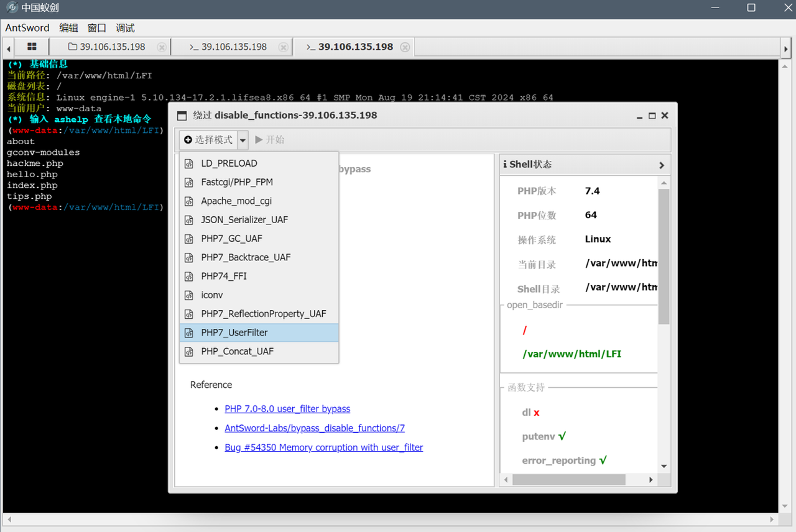
Task: Click the script icon beside JSON_Serializer_UAF
Action: 189,220
